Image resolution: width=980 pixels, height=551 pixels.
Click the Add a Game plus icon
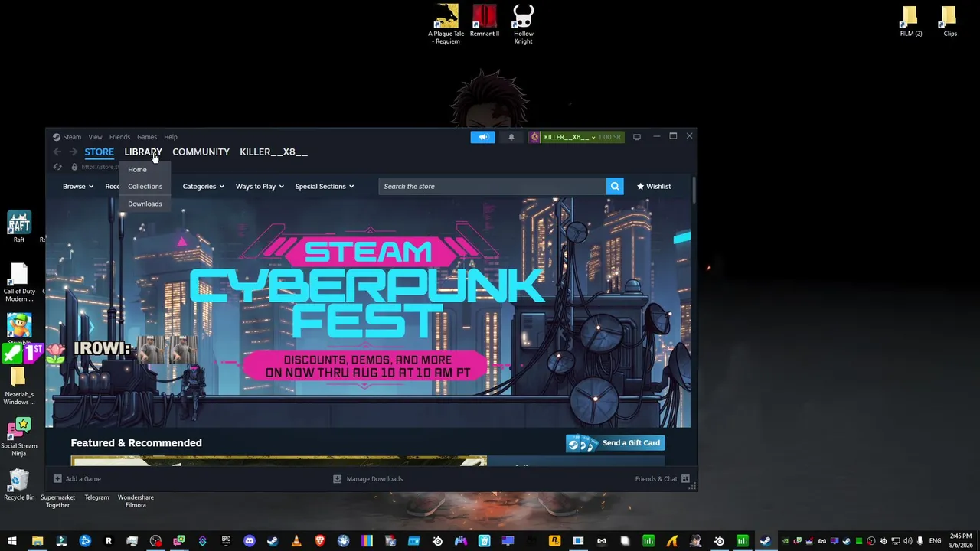click(x=57, y=479)
